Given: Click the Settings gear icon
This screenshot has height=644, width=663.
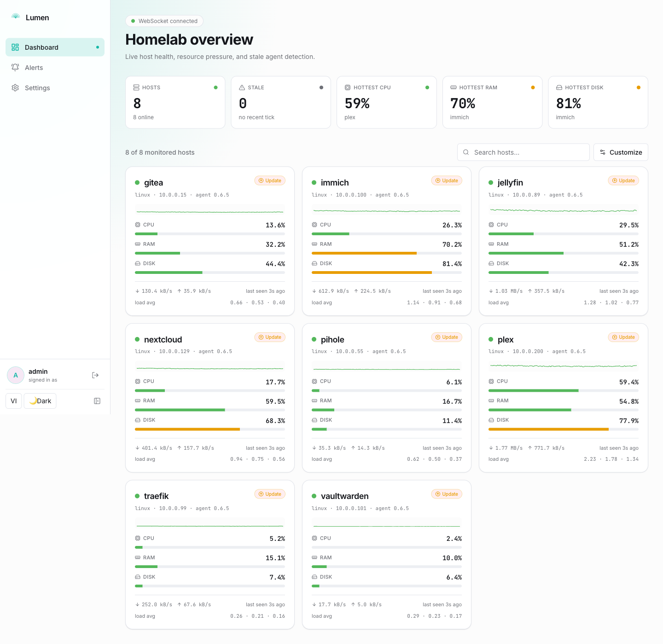Looking at the screenshot, I should pos(15,87).
